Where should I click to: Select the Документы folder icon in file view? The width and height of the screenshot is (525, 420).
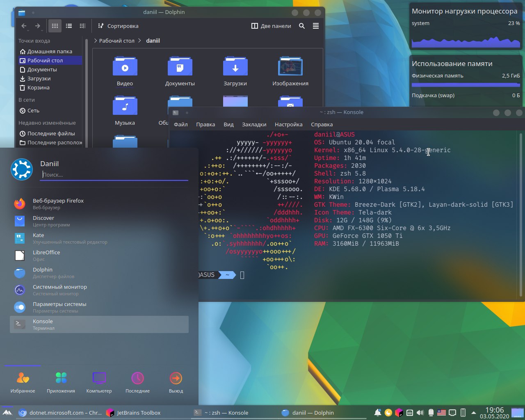pyautogui.click(x=180, y=66)
